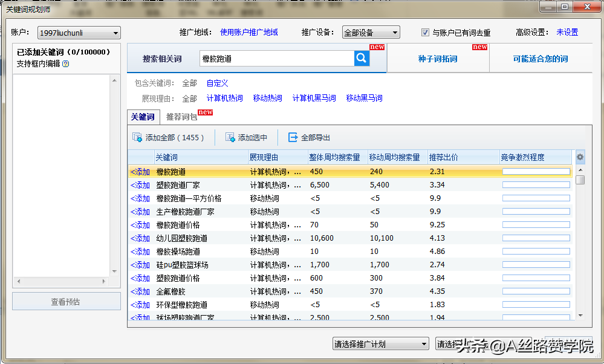The width and height of the screenshot is (604, 364).
Task: Click the added keywords list scroll up arrow
Action: click(114, 80)
